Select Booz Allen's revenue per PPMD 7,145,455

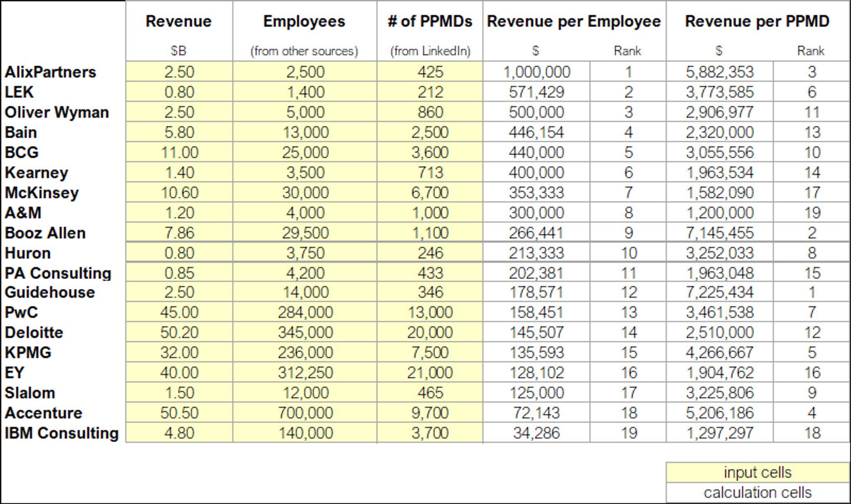(720, 233)
